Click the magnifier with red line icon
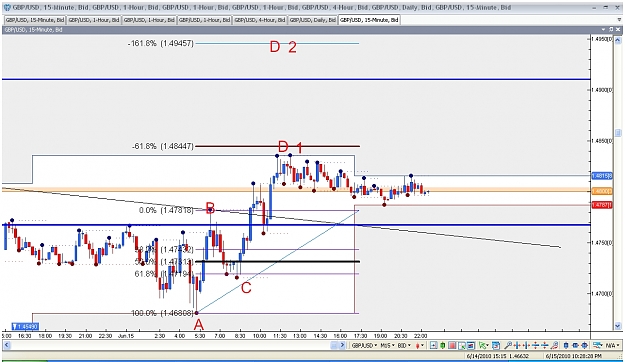Viewport: 625px width, 362px height. pos(554,345)
